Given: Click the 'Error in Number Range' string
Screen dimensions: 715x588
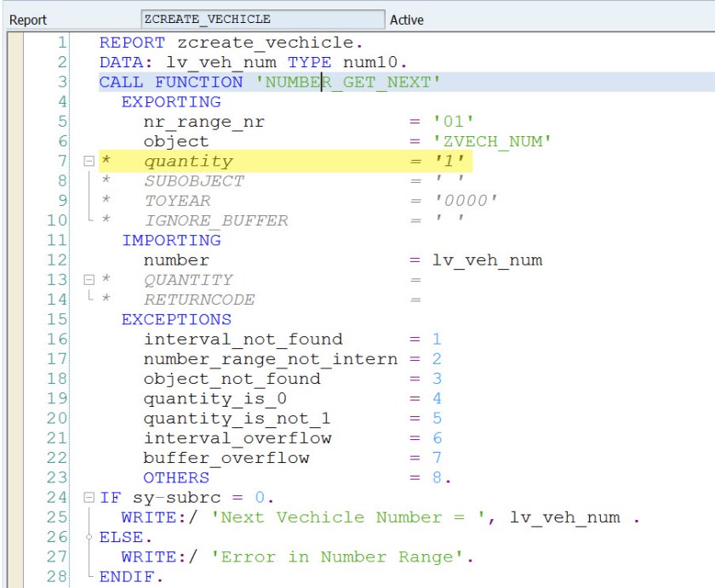Looking at the screenshot, I should (x=341, y=557).
